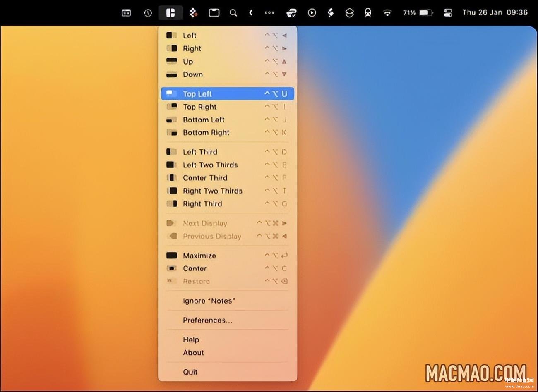Choose Bottom Left quarter option
This screenshot has height=392, width=538.
pyautogui.click(x=227, y=120)
